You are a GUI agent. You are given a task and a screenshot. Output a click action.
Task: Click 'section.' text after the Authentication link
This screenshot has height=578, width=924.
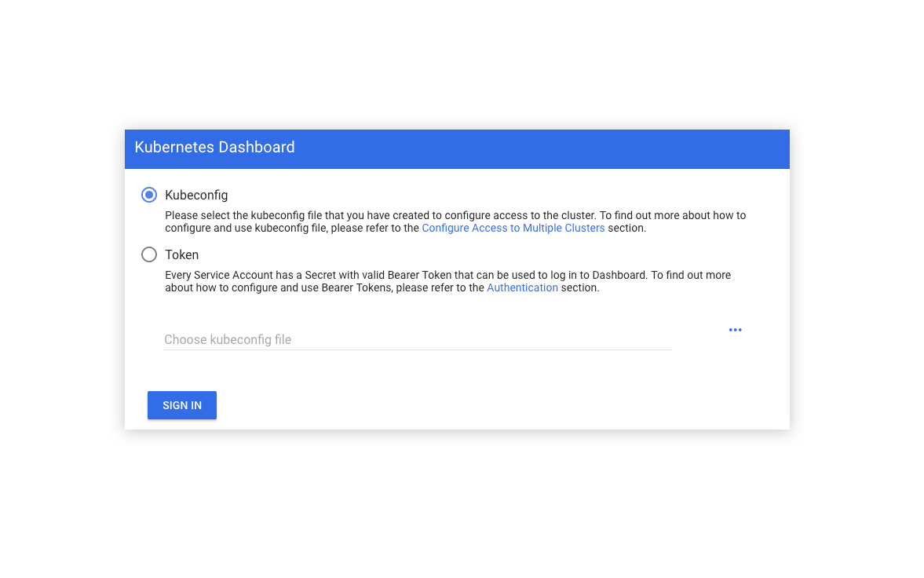click(580, 287)
